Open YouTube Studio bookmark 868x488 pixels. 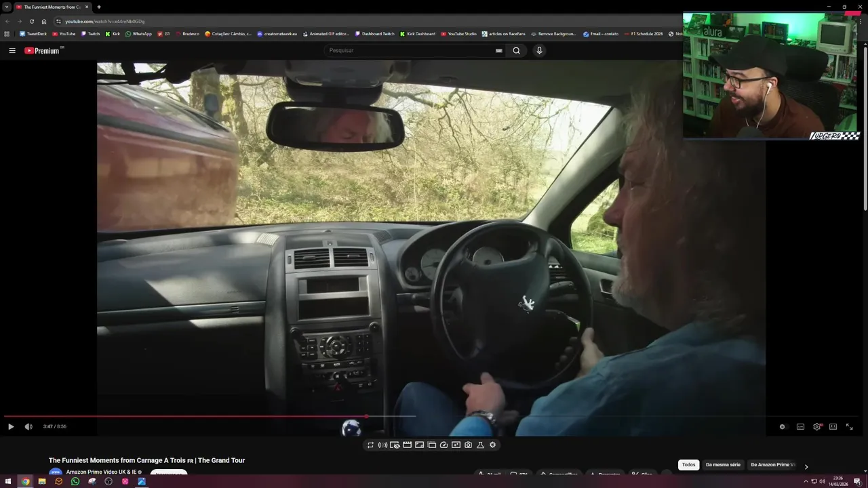[x=458, y=34]
